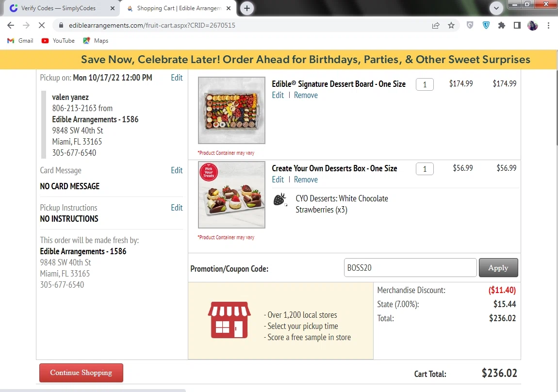Click quantity field for Signature Dessert Board

[x=425, y=85]
